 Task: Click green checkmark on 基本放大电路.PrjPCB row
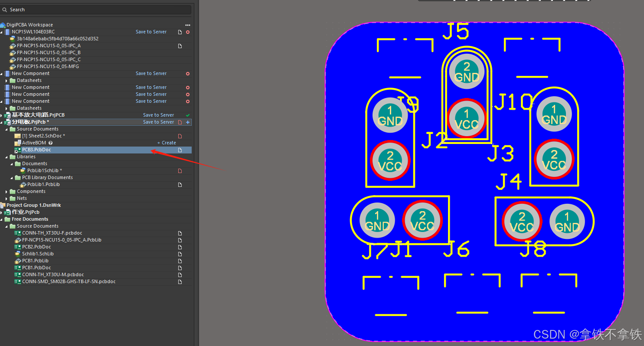[x=188, y=115]
